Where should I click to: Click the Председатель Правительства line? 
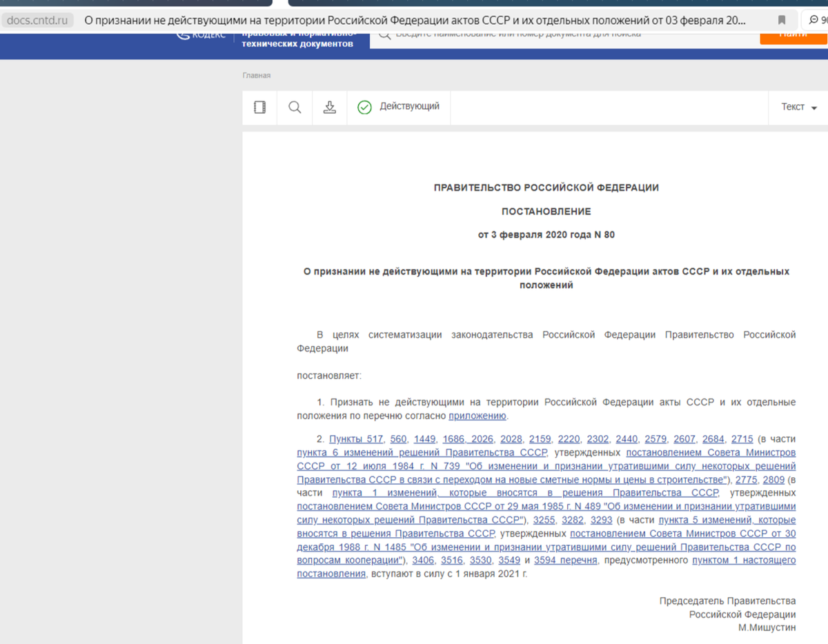pyautogui.click(x=727, y=601)
